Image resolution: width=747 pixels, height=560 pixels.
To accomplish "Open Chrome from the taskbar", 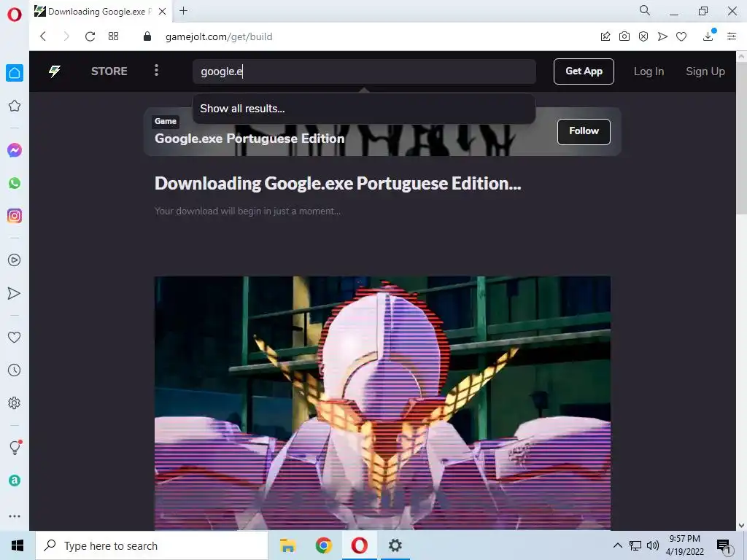I will pyautogui.click(x=323, y=545).
